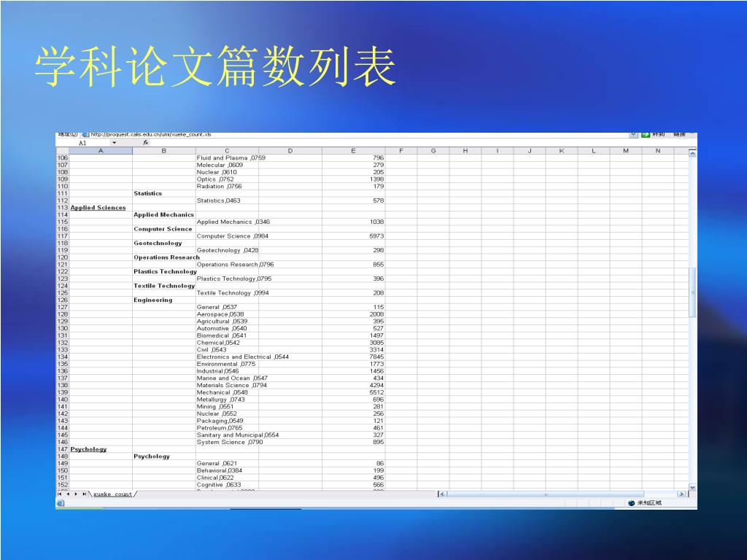Image resolution: width=747 pixels, height=560 pixels.
Task: Click the 'Computer Science' bold heading cell
Action: pos(163,229)
